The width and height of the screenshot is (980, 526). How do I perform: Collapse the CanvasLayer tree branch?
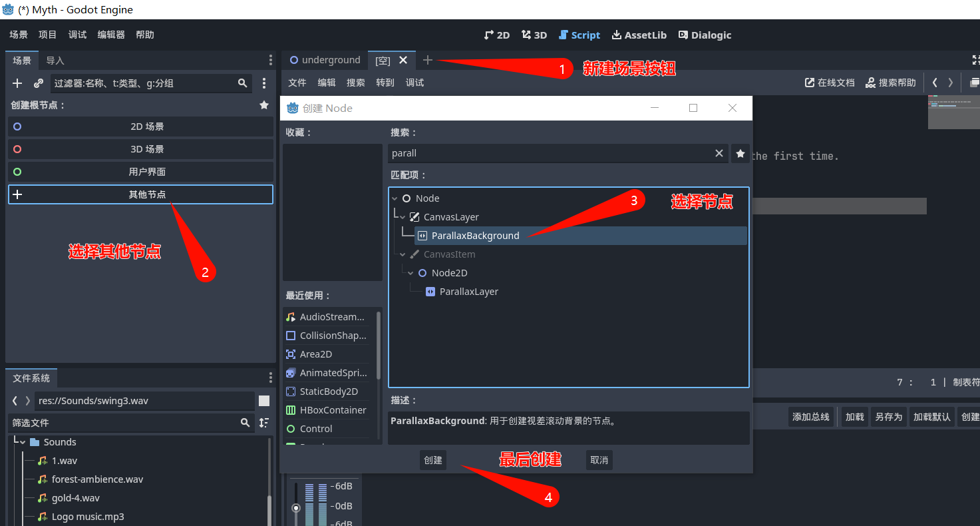pyautogui.click(x=402, y=217)
